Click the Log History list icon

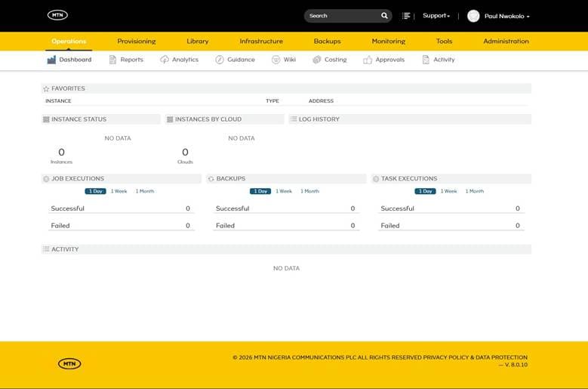coord(294,119)
